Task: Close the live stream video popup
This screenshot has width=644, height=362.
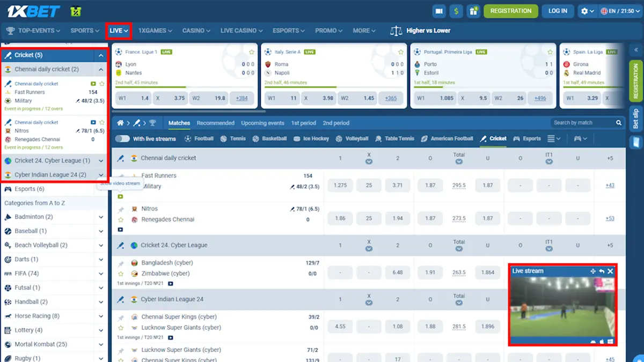Action: click(610, 271)
